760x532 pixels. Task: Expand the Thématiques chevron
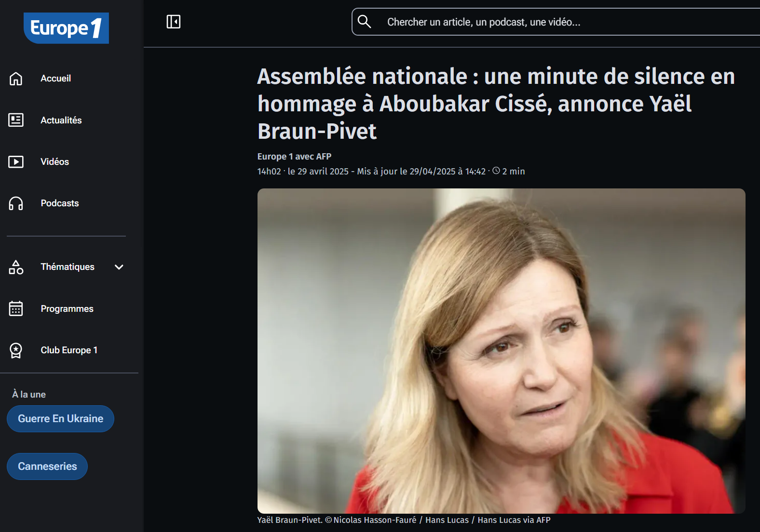click(119, 267)
